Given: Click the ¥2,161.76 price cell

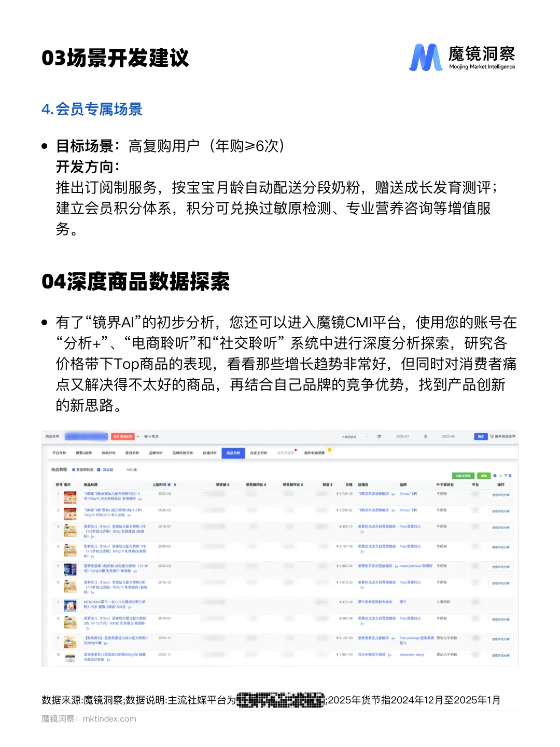Looking at the screenshot, I should pyautogui.click(x=344, y=546).
